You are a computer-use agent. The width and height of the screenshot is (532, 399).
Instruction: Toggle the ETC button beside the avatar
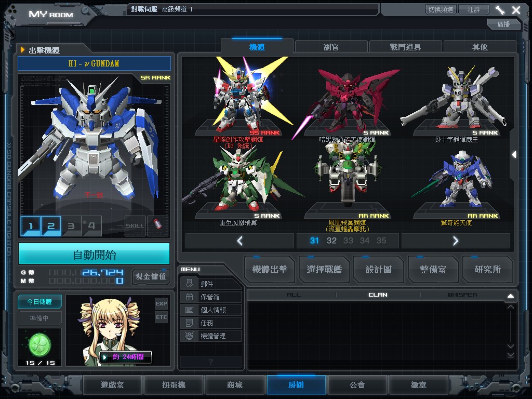pos(161,317)
